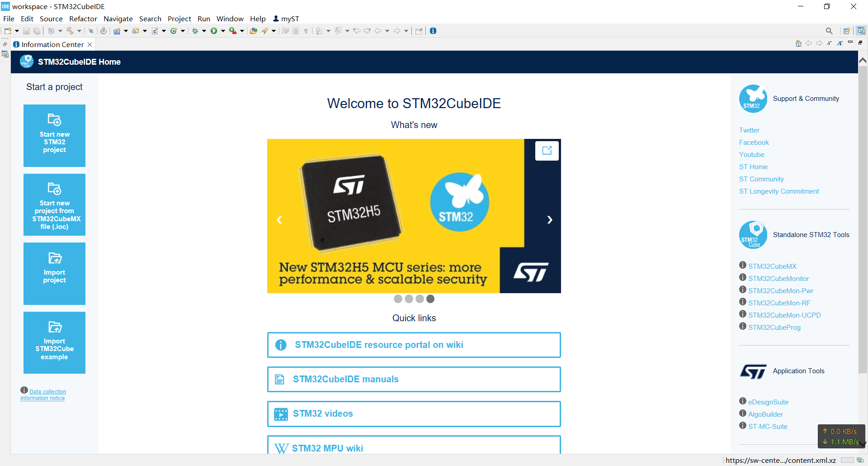Select the fourth dark carousel dot
The height and width of the screenshot is (466, 868).
[x=430, y=299]
